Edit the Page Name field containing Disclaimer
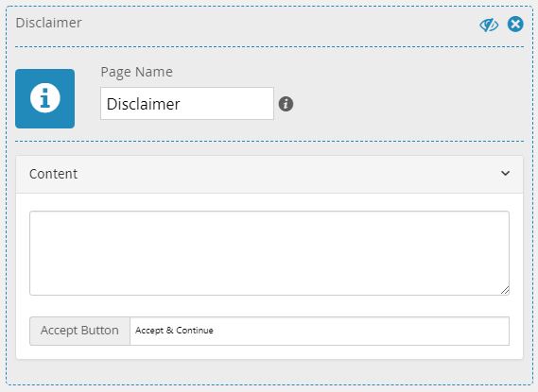This screenshot has height=392, width=538. [x=187, y=104]
